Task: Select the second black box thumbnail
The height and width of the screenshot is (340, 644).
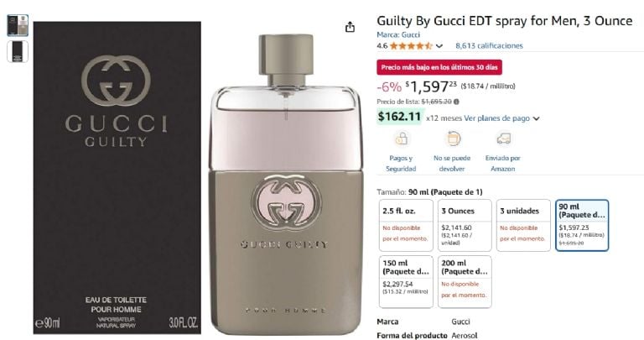Action: (18, 52)
